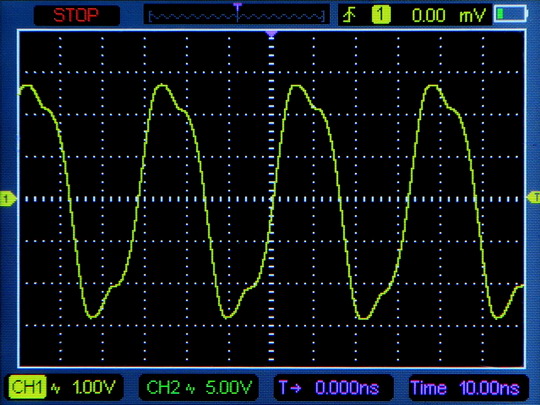This screenshot has width=540, height=405.
Task: Select the CH1 channel label
Action: pos(27,387)
